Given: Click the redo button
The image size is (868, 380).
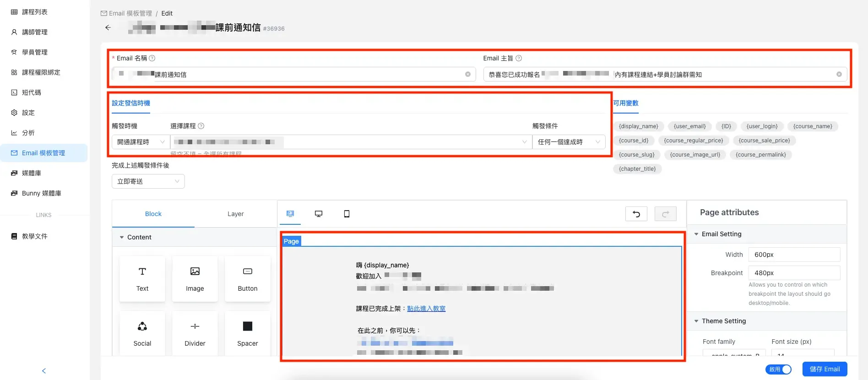Looking at the screenshot, I should pos(666,214).
